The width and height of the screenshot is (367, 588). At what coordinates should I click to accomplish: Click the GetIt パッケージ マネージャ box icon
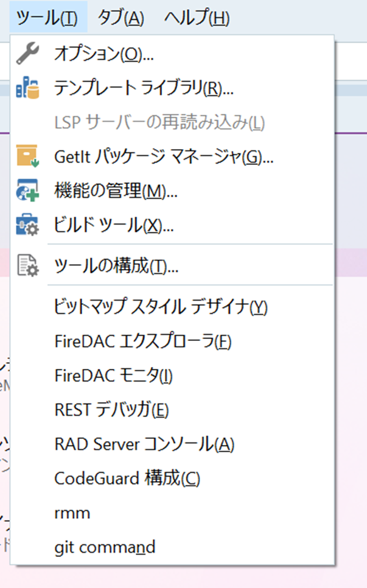pyautogui.click(x=27, y=157)
